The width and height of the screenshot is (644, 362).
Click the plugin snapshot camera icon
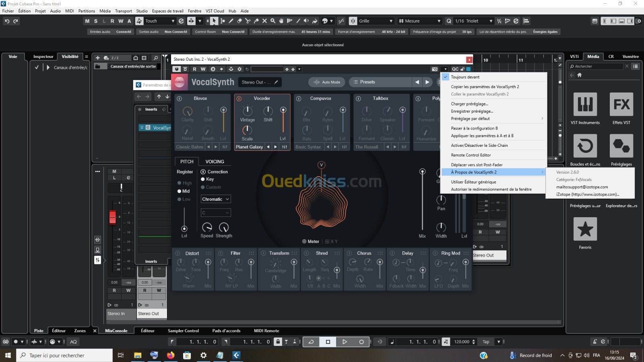(x=435, y=69)
